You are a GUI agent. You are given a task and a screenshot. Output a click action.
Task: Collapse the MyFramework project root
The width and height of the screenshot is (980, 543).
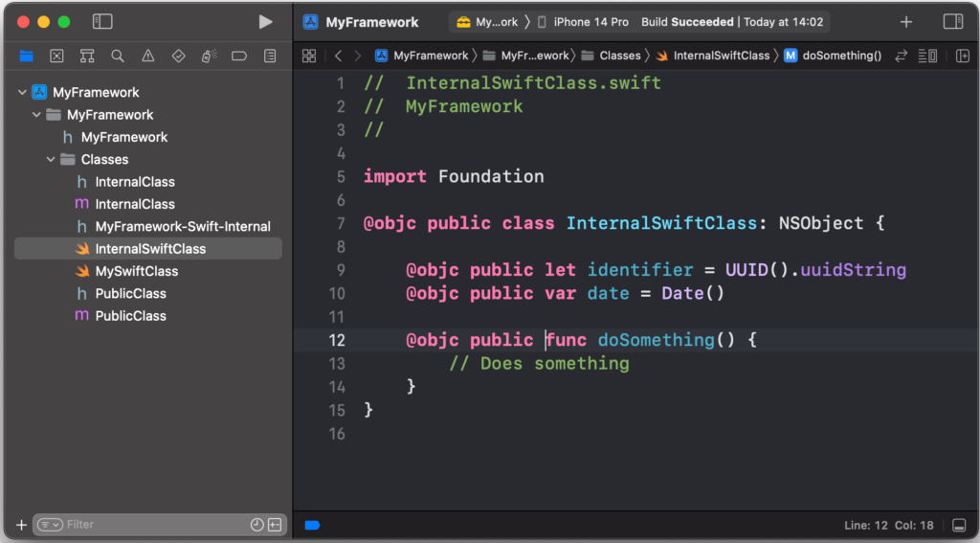coord(23,93)
